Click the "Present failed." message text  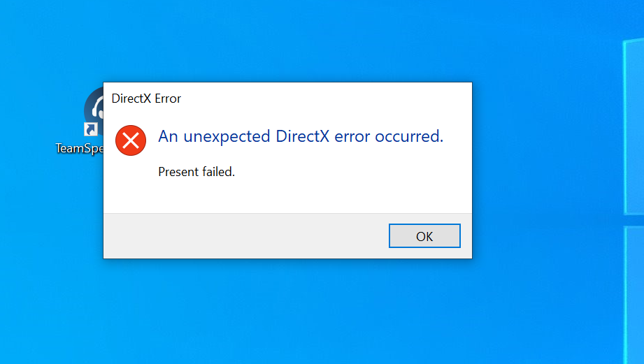click(196, 172)
